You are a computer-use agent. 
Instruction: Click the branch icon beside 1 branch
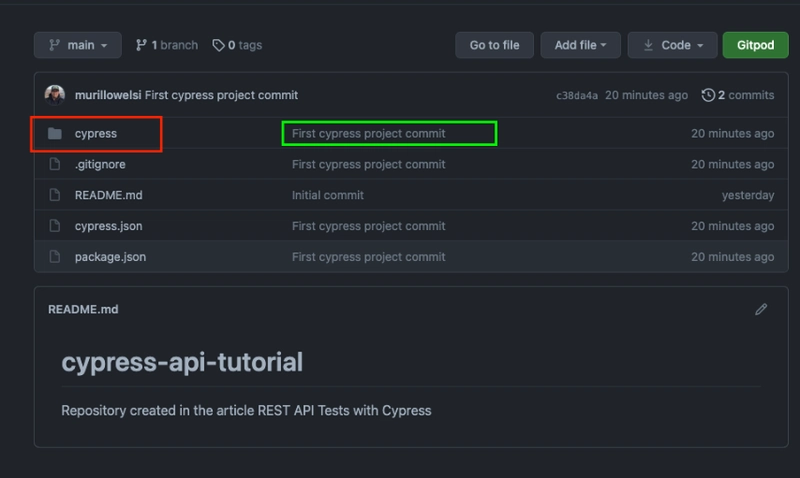141,45
